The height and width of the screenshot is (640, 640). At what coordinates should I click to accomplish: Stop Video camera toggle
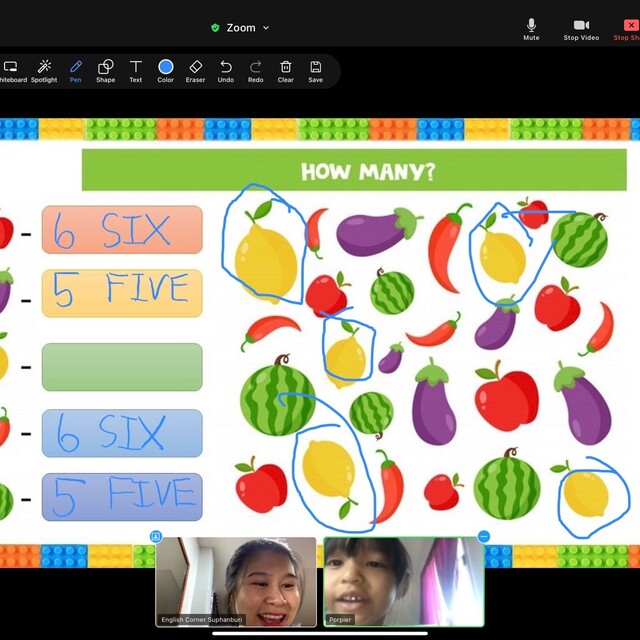581,28
